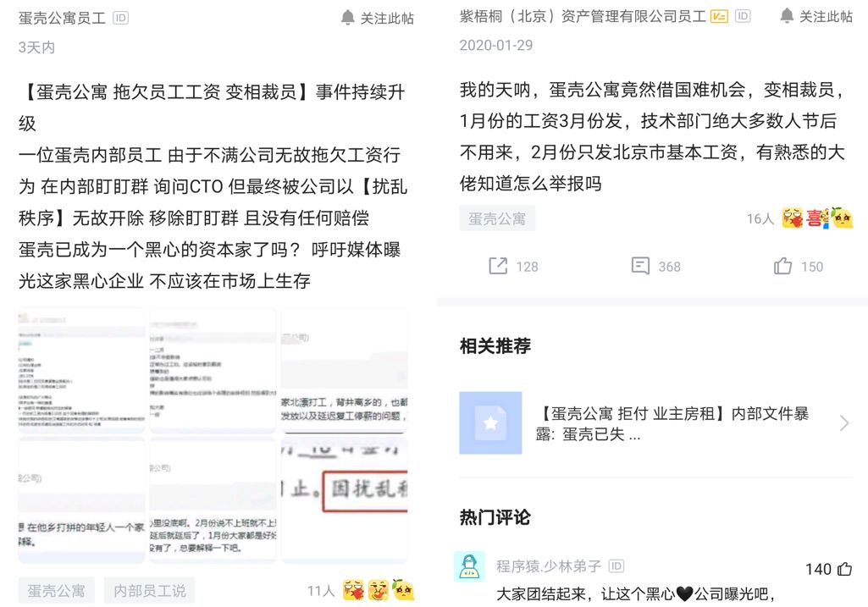Click the blue star thumbnail of recommended post
This screenshot has width=868, height=607.
490,423
